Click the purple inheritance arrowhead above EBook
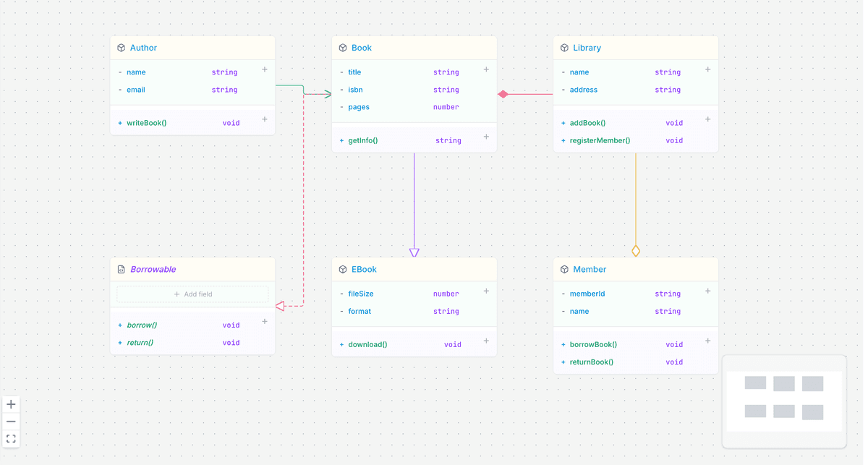The width and height of the screenshot is (868, 465). pyautogui.click(x=414, y=252)
